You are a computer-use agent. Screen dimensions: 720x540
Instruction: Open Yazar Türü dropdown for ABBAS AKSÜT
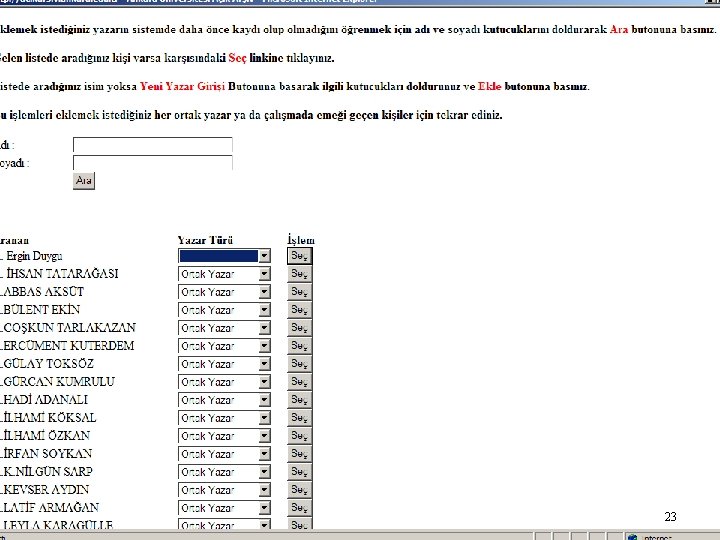pos(224,292)
